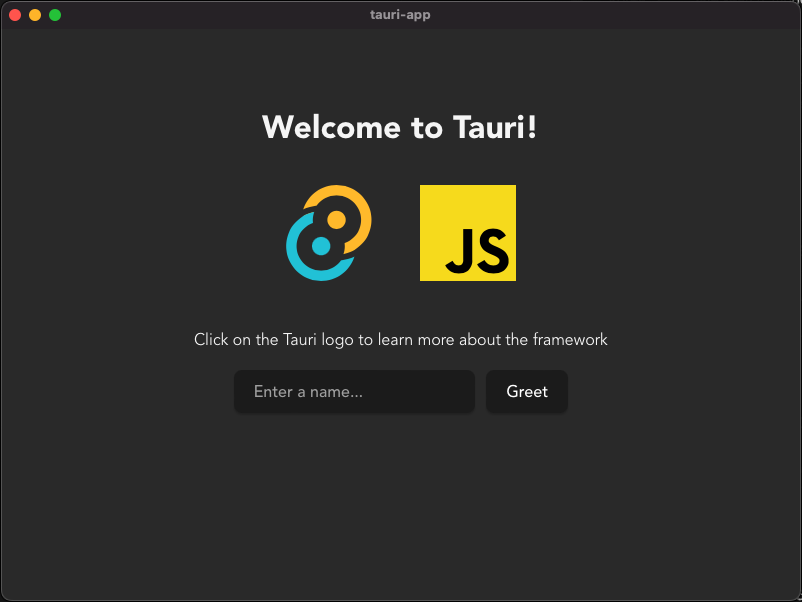Viewport: 802px width, 602px height.
Task: Click the "Click on the Tauri logo" sentence
Action: [400, 340]
